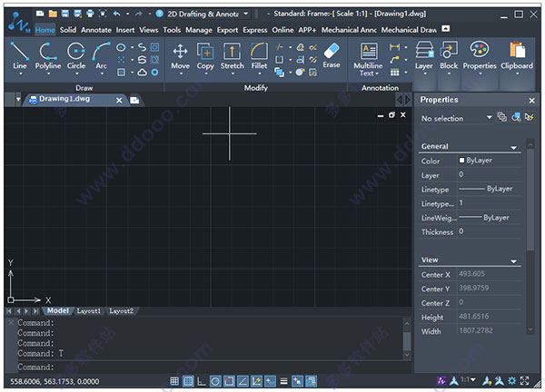The height and width of the screenshot is (392, 545).
Task: Open the annotation scale 1:1 dropdown
Action: tap(468, 380)
